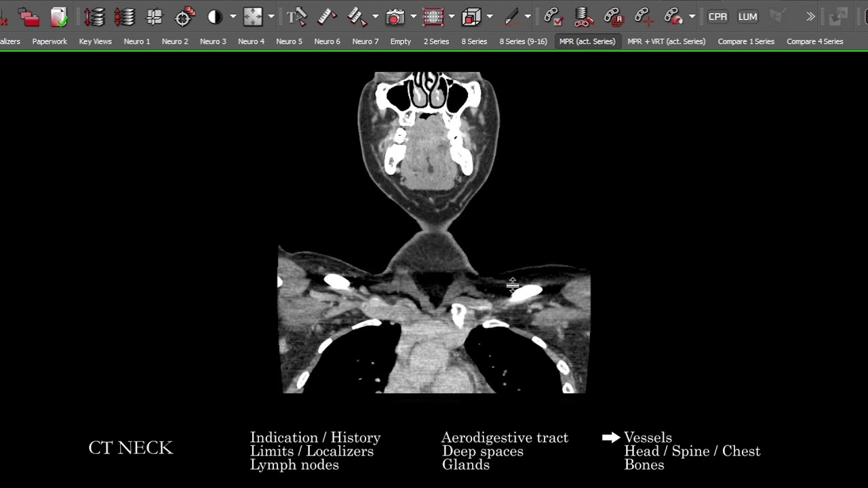The width and height of the screenshot is (868, 488).
Task: Switch to Key Views layout tab
Action: tap(95, 41)
